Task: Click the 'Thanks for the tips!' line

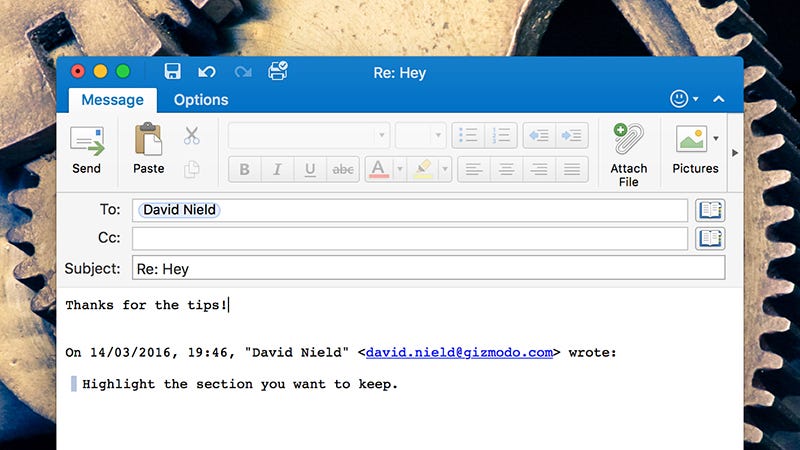Action: pos(146,305)
